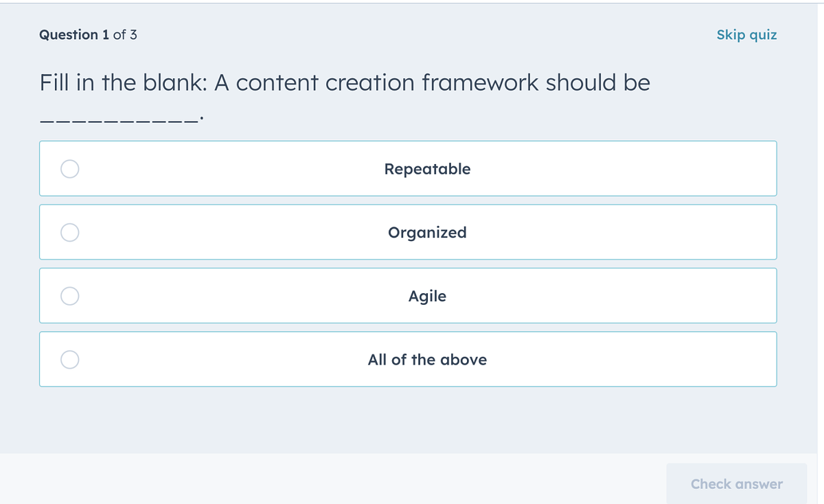Select the Organized radio button
The image size is (824, 504).
click(69, 233)
